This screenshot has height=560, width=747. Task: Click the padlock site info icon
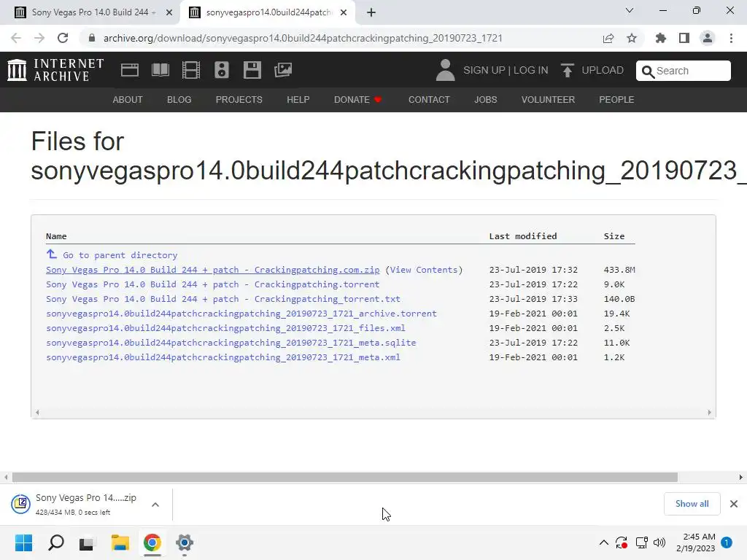[x=92, y=38]
